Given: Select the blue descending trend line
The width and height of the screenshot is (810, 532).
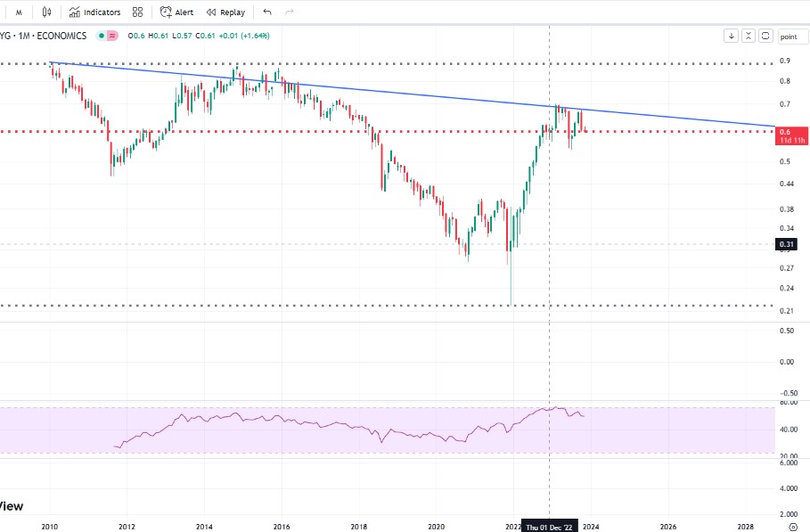Looking at the screenshot, I should pos(413,94).
